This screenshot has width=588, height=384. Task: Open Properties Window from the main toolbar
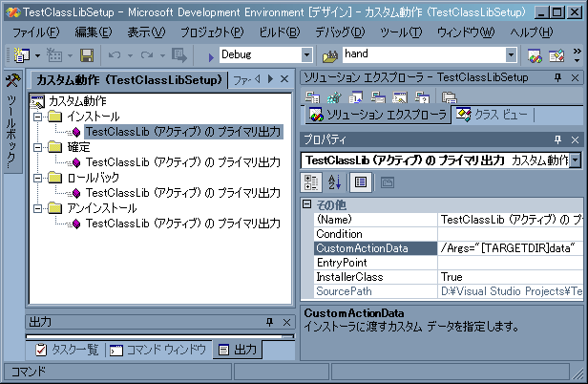[556, 56]
